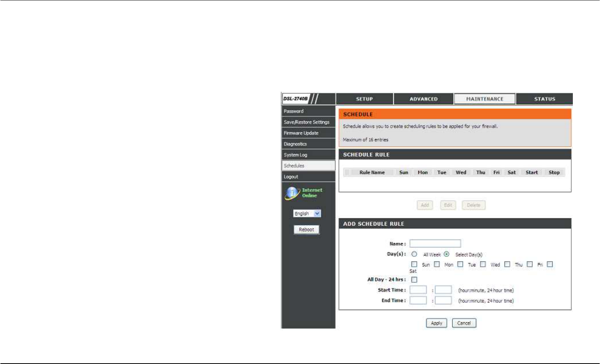Click the Reboot button
This screenshot has width=600, height=364.
tap(306, 229)
